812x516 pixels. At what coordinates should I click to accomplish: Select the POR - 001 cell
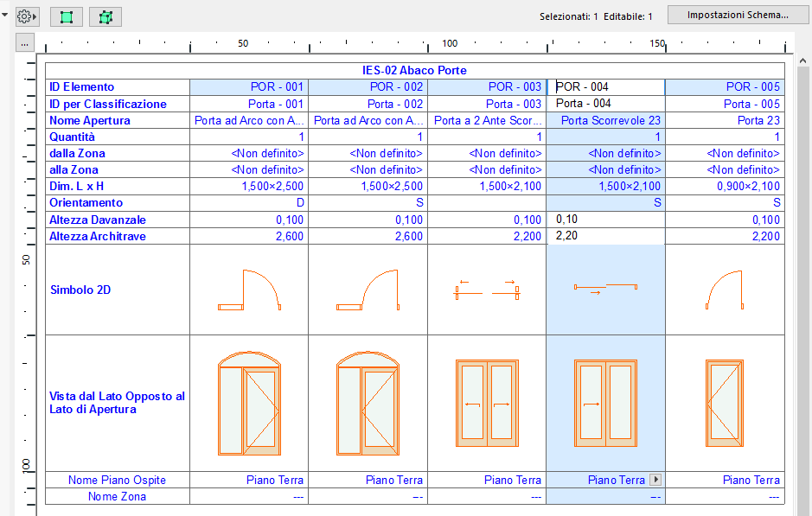249,87
